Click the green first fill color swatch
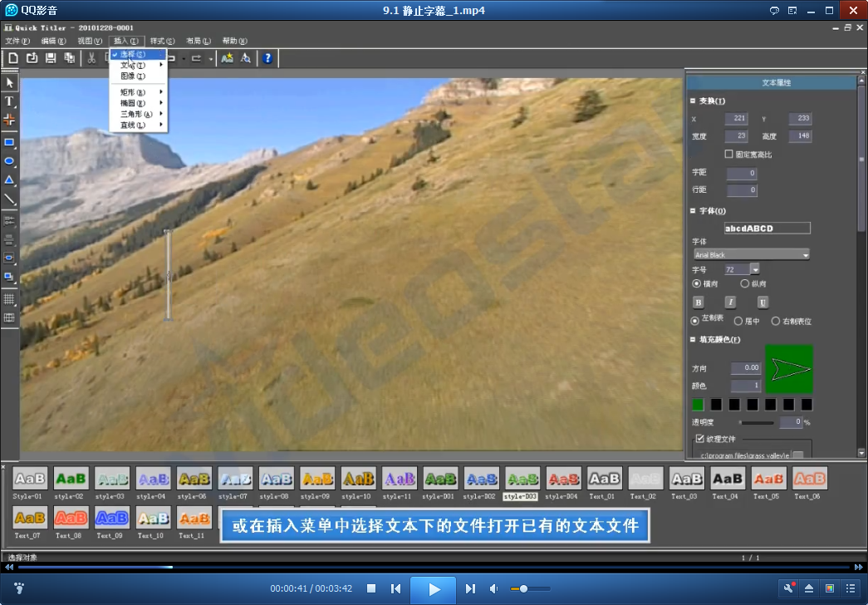868x605 pixels. (x=698, y=405)
